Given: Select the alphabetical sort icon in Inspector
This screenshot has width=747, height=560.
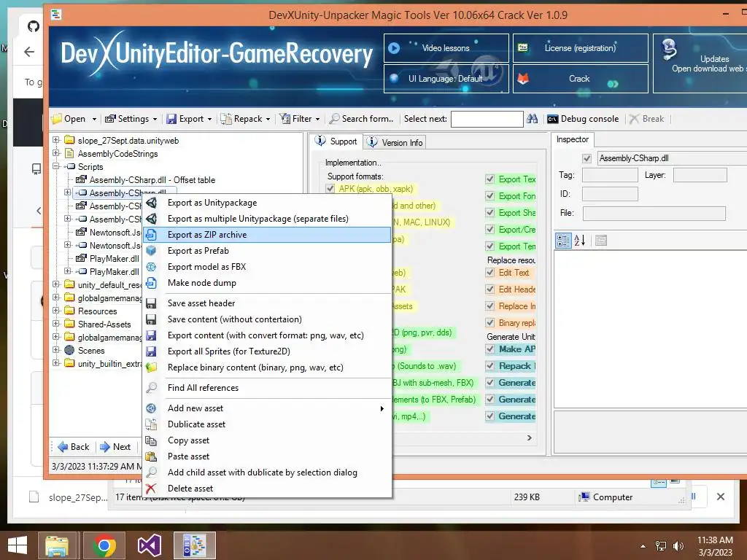Looking at the screenshot, I should pyautogui.click(x=580, y=241).
